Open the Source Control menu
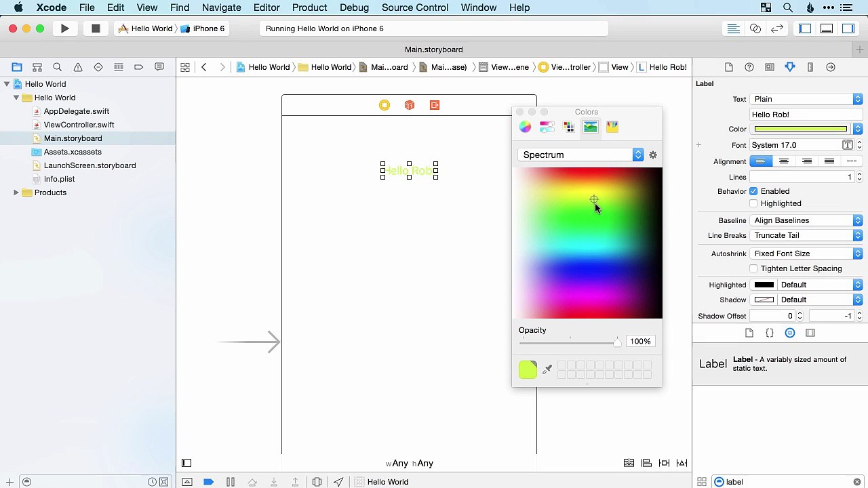Screen dimensions: 868x488 pyautogui.click(x=415, y=7)
